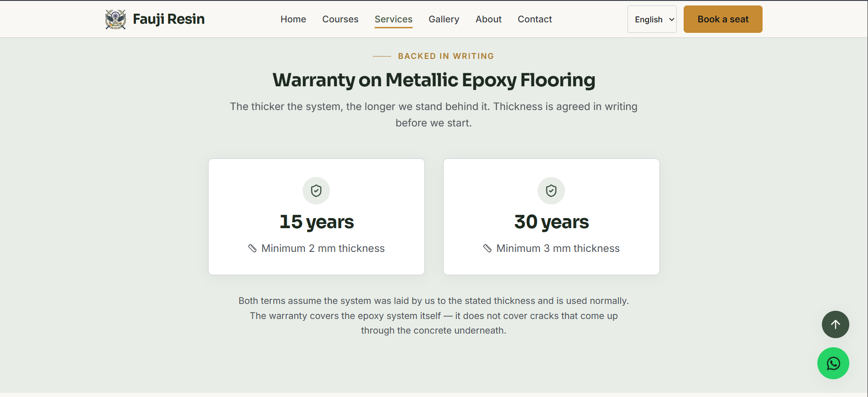Viewport: 868px width, 397px height.
Task: Click the '15 years' warranty heading
Action: pyautogui.click(x=317, y=222)
